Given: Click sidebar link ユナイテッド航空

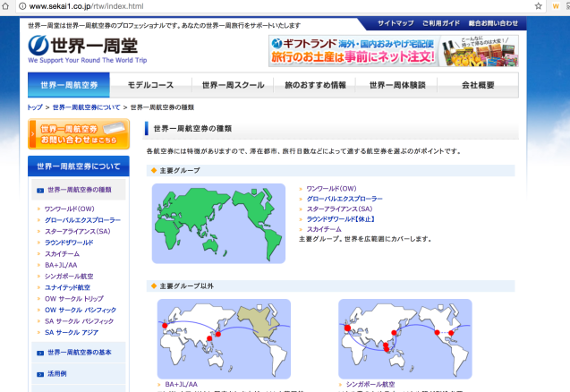Looking at the screenshot, I should tap(67, 287).
